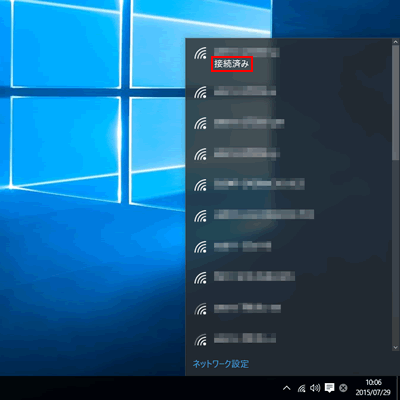The height and width of the screenshot is (400, 400).
Task: Click the 2015/07/29 date in the taskbar
Action: 373,392
